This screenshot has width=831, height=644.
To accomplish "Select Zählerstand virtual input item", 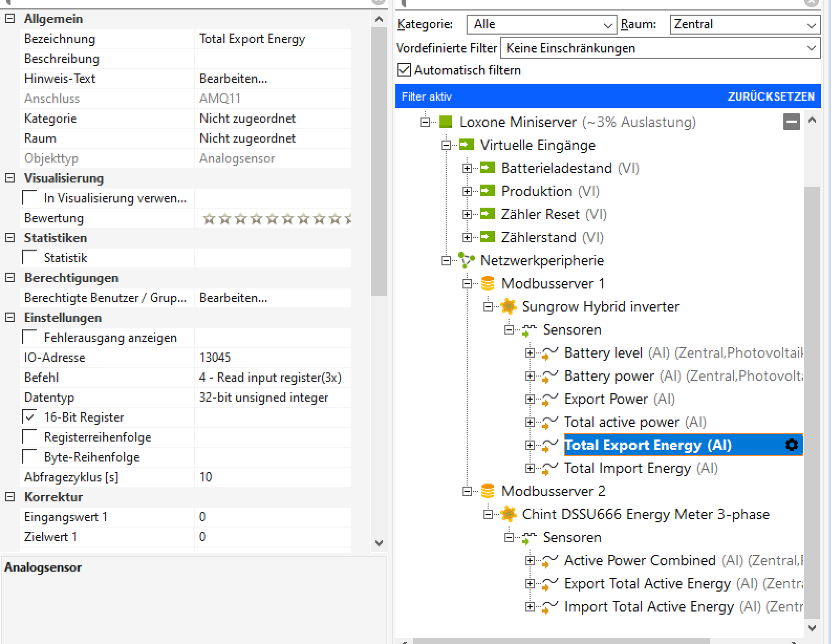I will tap(538, 238).
